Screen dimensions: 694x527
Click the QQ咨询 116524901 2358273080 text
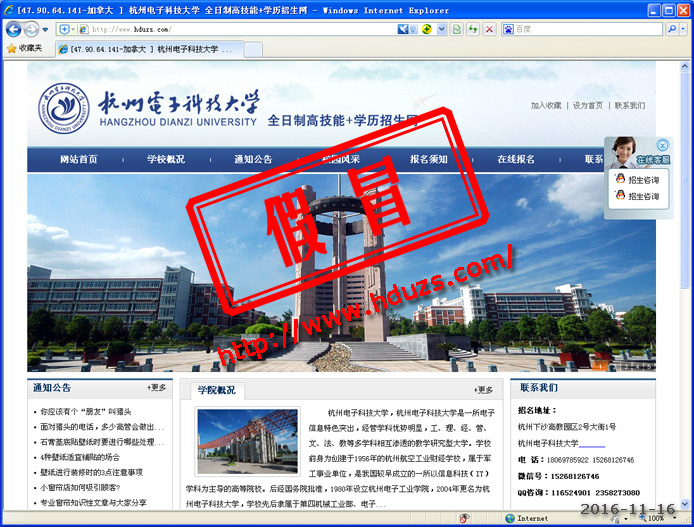coord(578,492)
